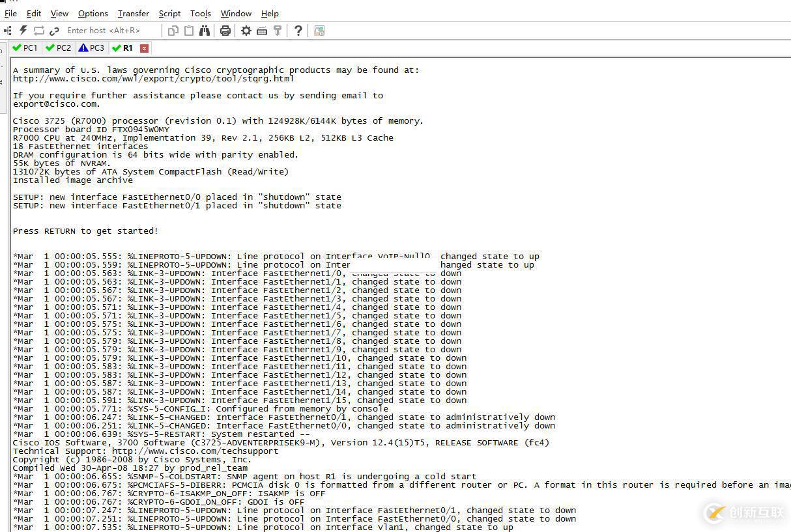Click the '55K bytes of NVRAM.' line

click(63, 163)
